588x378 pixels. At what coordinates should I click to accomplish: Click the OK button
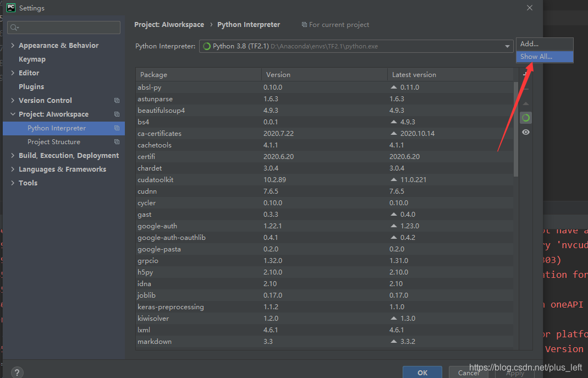click(422, 372)
